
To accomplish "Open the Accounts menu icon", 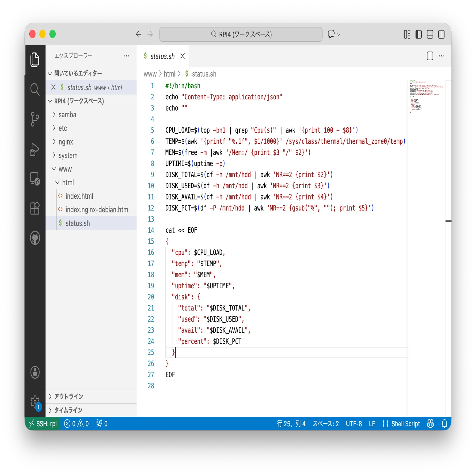I will 35,372.
